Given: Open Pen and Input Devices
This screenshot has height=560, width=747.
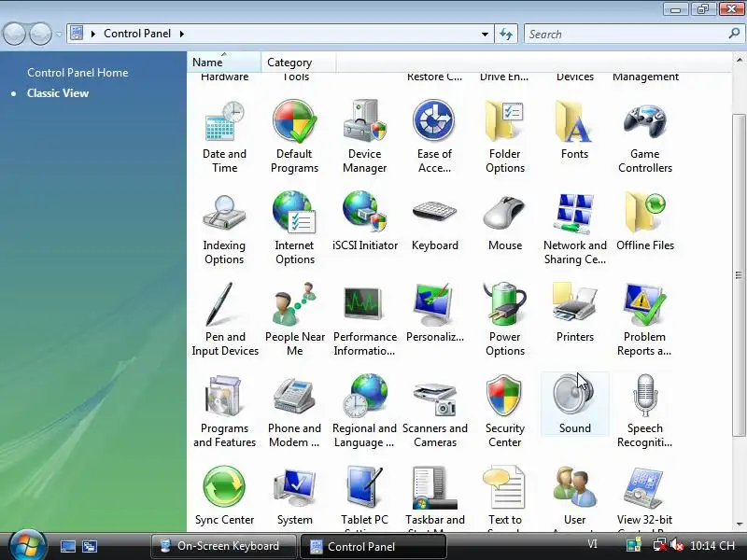Looking at the screenshot, I should [225, 320].
